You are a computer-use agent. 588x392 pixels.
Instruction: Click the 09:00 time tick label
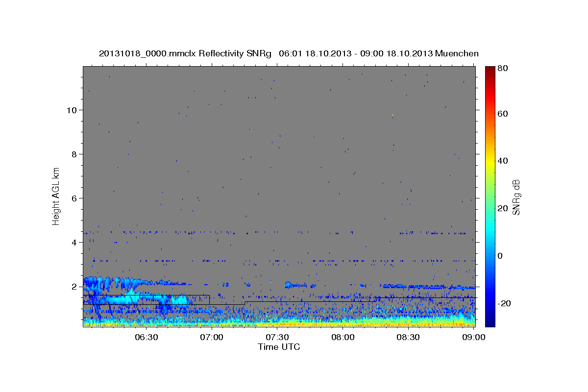(x=474, y=337)
